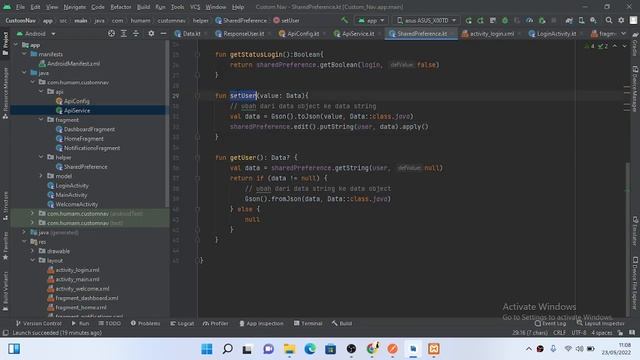Open the Layout Inspector button

click(x=600, y=323)
